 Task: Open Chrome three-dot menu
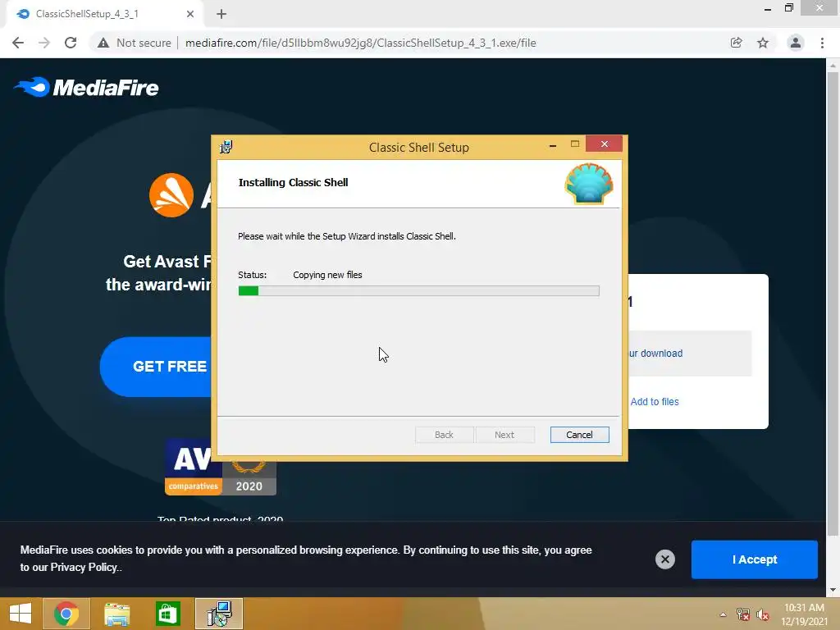[822, 43]
